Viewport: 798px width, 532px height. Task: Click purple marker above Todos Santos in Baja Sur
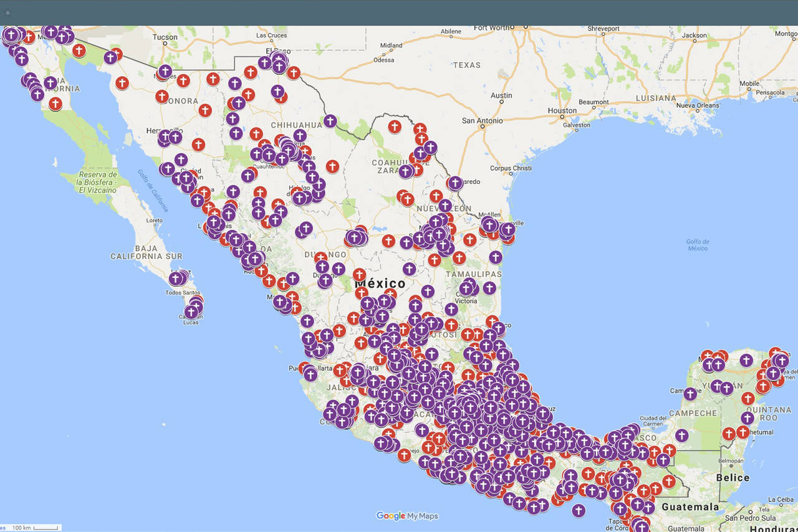click(176, 278)
